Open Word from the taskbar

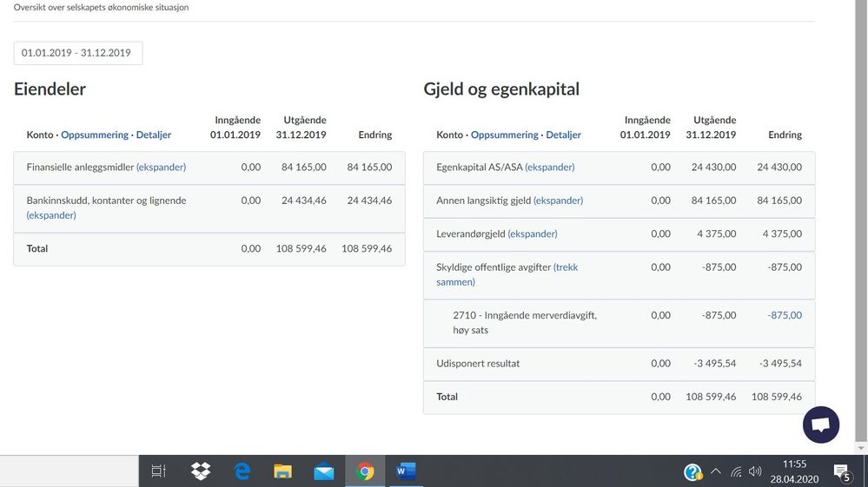tap(406, 471)
